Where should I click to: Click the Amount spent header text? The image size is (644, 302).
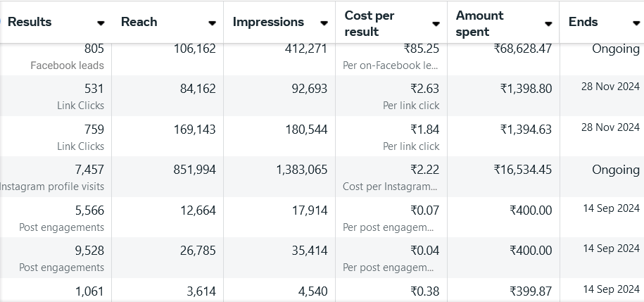click(x=480, y=23)
